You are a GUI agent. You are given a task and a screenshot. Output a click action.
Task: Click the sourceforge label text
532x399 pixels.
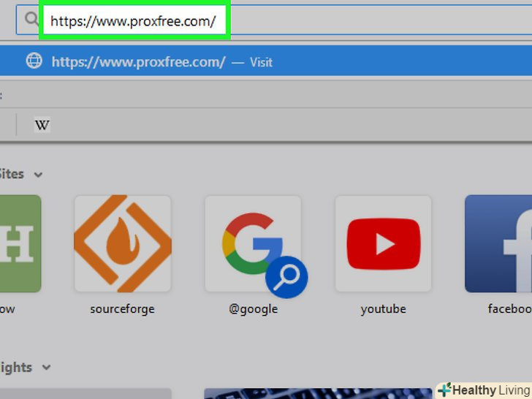tap(123, 309)
